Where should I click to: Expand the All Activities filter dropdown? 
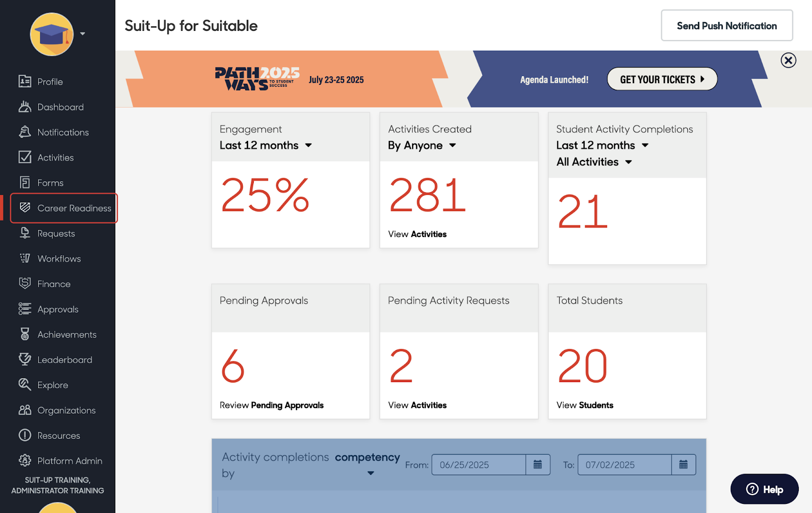coord(628,162)
